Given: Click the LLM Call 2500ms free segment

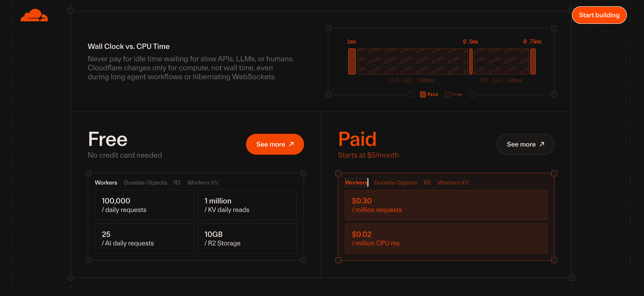Looking at the screenshot, I should click(412, 61).
